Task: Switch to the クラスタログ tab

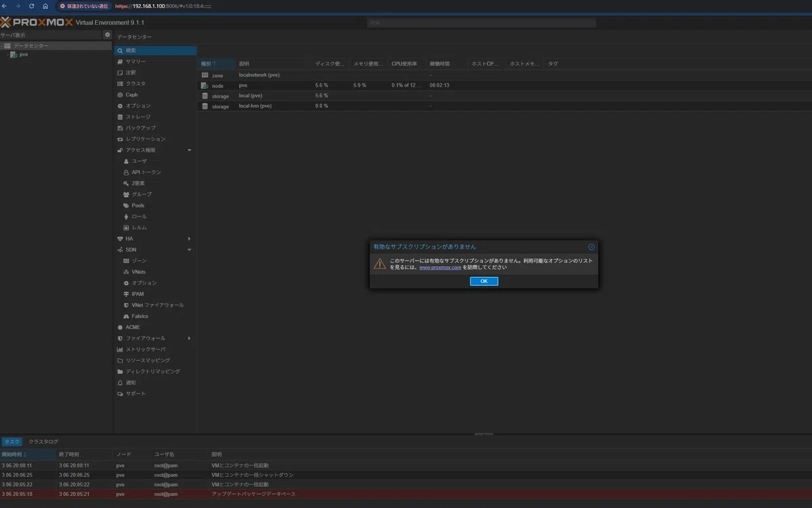Action: click(x=43, y=442)
